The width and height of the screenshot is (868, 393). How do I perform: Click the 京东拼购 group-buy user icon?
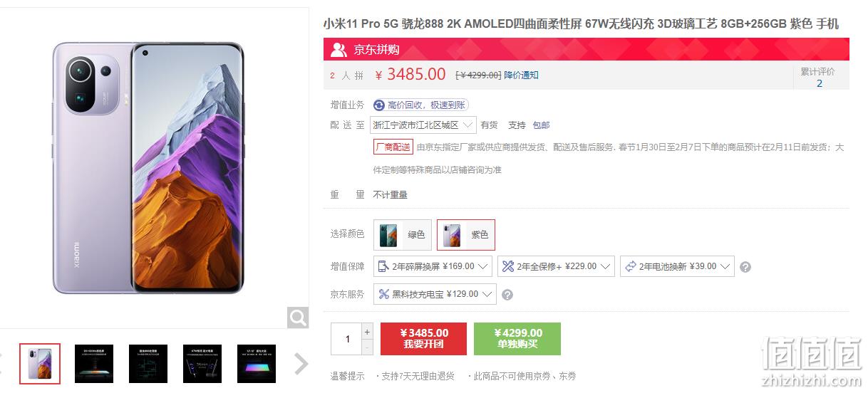[x=339, y=49]
